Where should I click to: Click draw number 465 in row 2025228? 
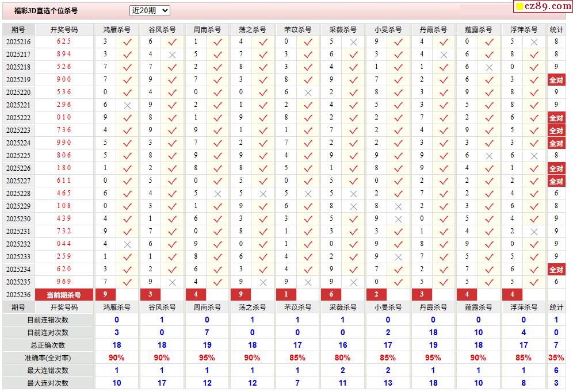(64, 193)
